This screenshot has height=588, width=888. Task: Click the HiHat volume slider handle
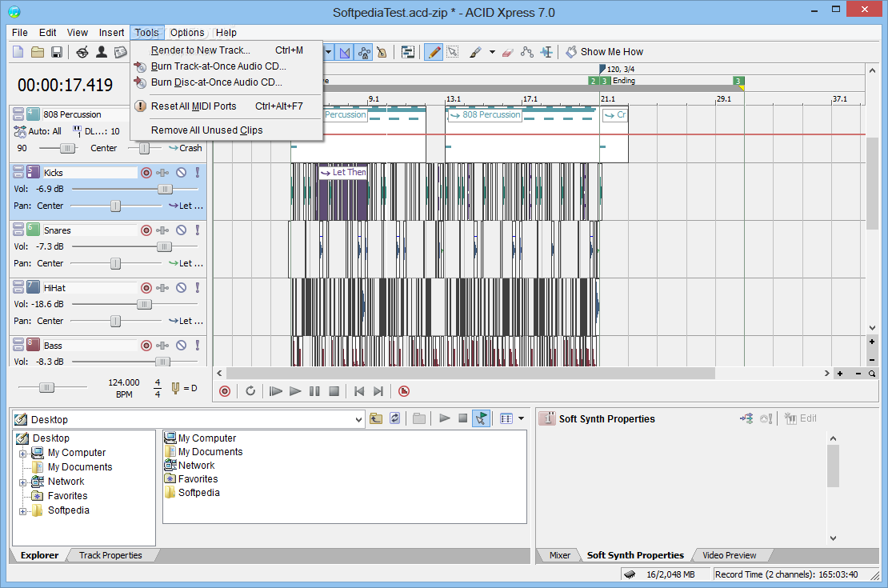(144, 304)
